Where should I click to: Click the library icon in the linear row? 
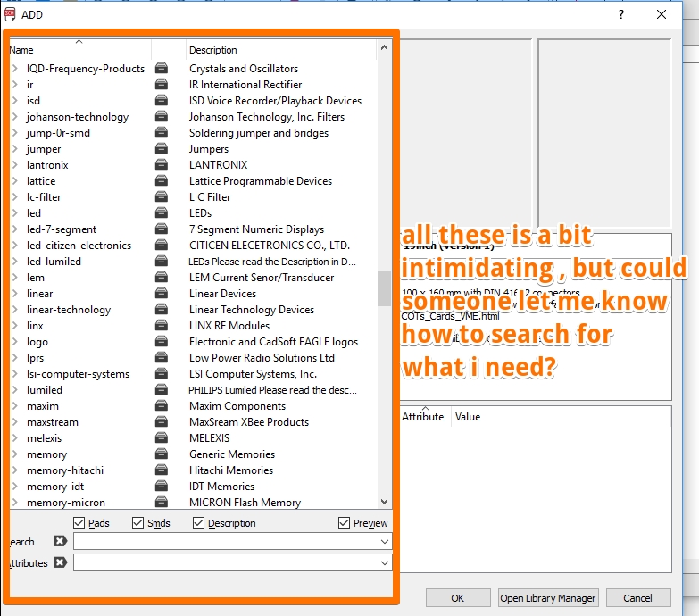(x=162, y=293)
